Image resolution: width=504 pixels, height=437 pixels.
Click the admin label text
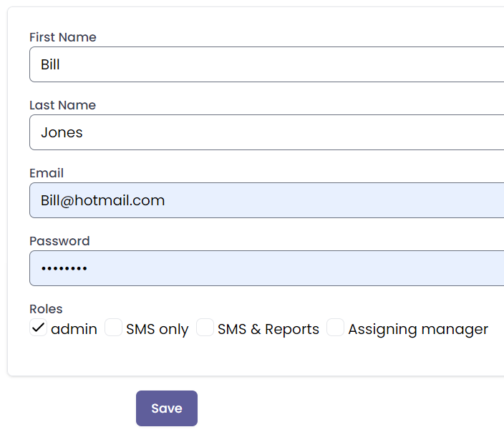(74, 329)
